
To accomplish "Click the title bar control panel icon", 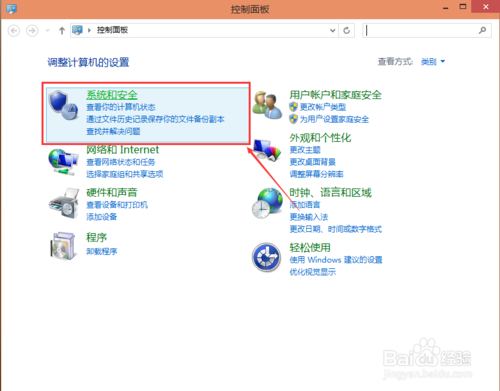I will click(11, 9).
